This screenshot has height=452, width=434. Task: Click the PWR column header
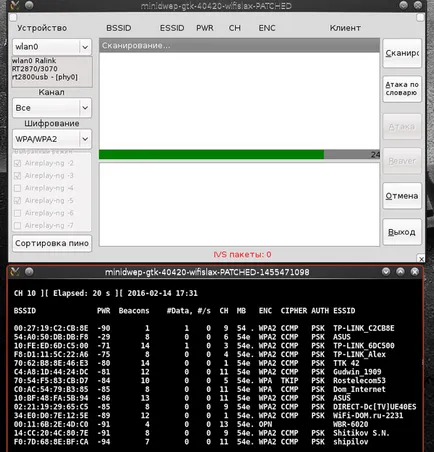click(x=205, y=28)
